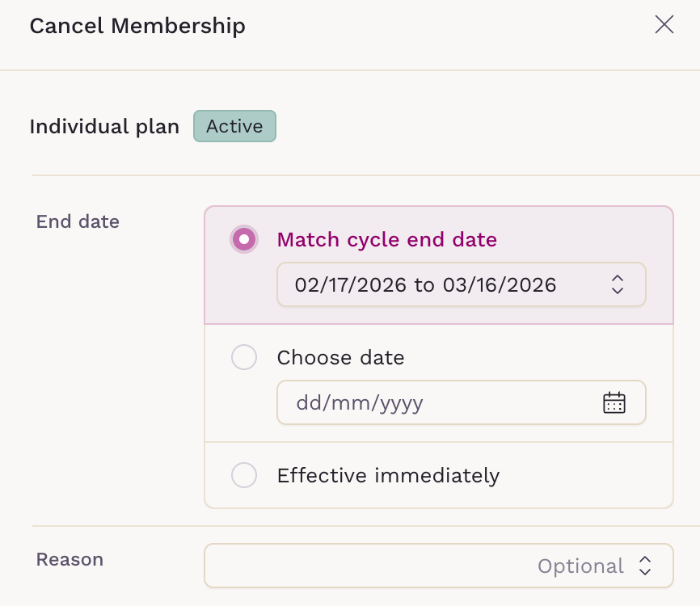Click the Choose date label text
This screenshot has width=700, height=606.
pyautogui.click(x=340, y=357)
